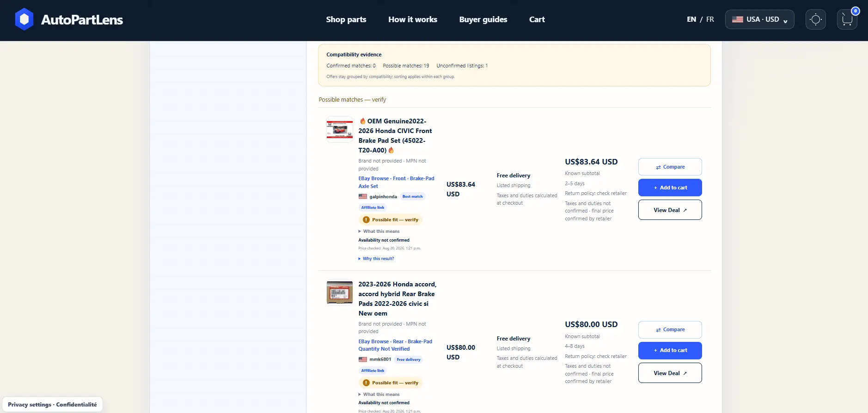The height and width of the screenshot is (413, 868).
Task: Click Affiliate link tag on Civic listing
Action: tap(373, 208)
